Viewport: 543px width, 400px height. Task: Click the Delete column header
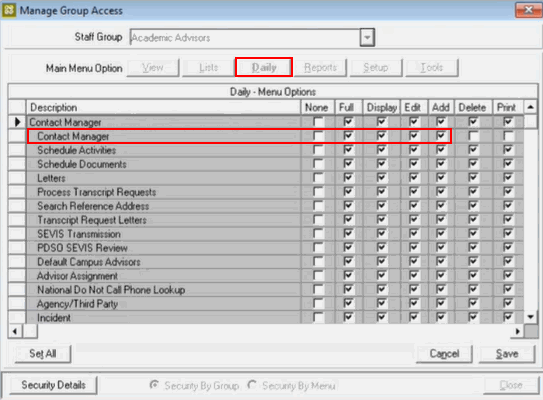[x=472, y=107]
